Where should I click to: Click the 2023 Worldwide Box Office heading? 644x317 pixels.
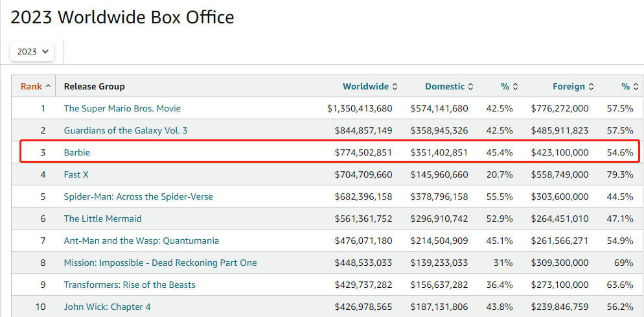pyautogui.click(x=122, y=18)
